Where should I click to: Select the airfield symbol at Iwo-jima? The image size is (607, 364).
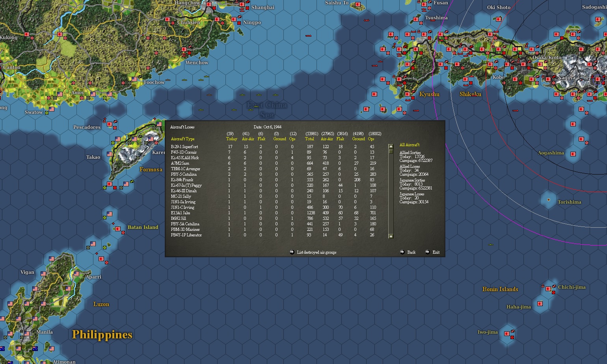pos(514,331)
